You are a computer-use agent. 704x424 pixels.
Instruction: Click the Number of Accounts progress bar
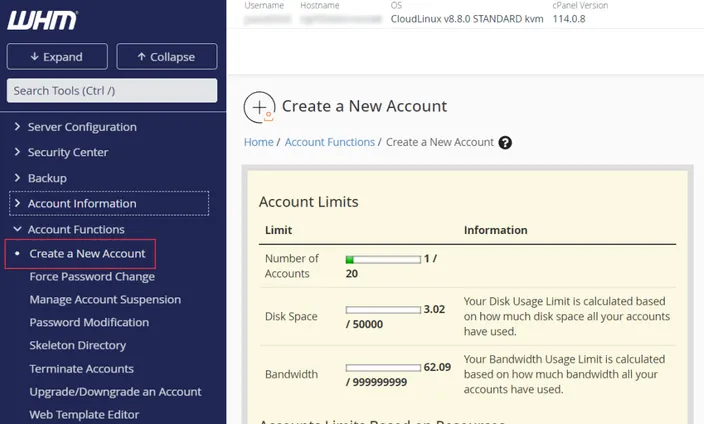[x=383, y=259]
